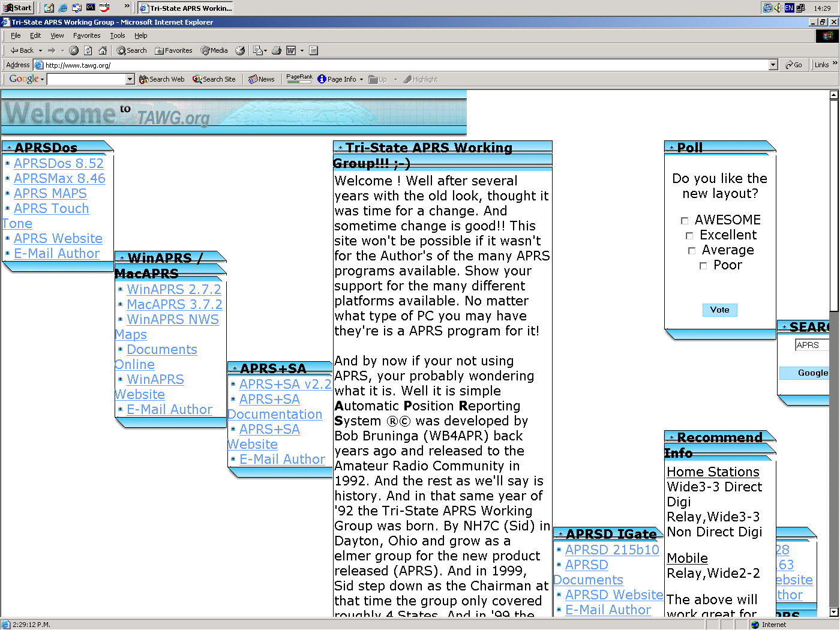Screen dimensions: 840x630
Task: Open the Search pane in IE toolbar
Action: pyautogui.click(x=132, y=50)
